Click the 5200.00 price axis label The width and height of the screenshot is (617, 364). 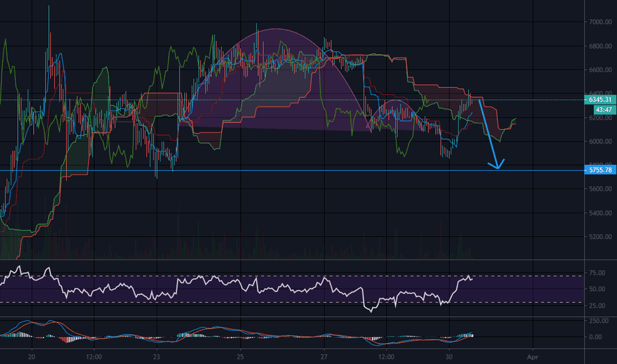click(600, 237)
